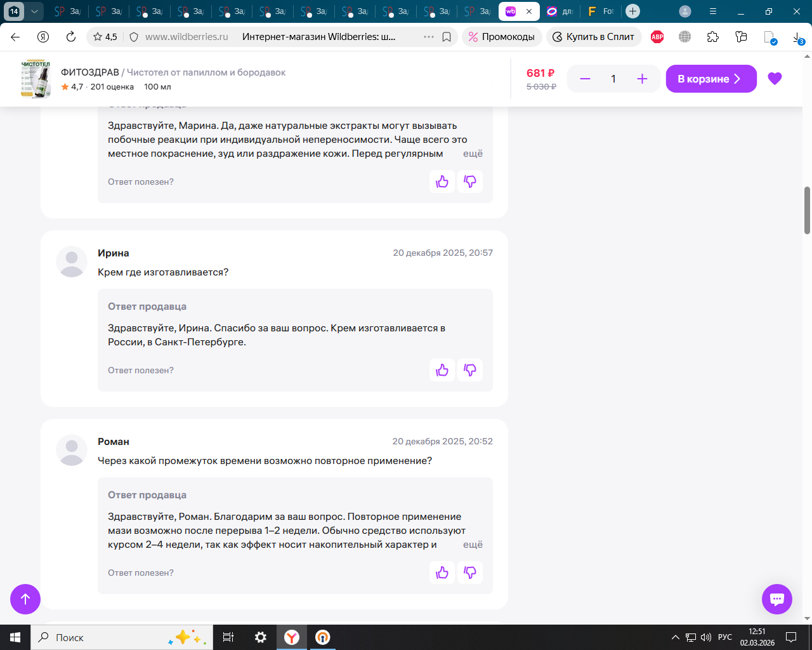This screenshot has width=812, height=650.
Task: Click the price '681 ₽'
Action: coord(540,73)
